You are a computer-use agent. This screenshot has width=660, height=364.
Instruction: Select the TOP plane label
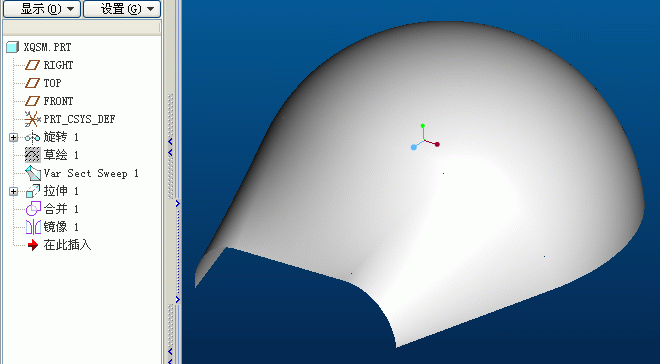(53, 83)
